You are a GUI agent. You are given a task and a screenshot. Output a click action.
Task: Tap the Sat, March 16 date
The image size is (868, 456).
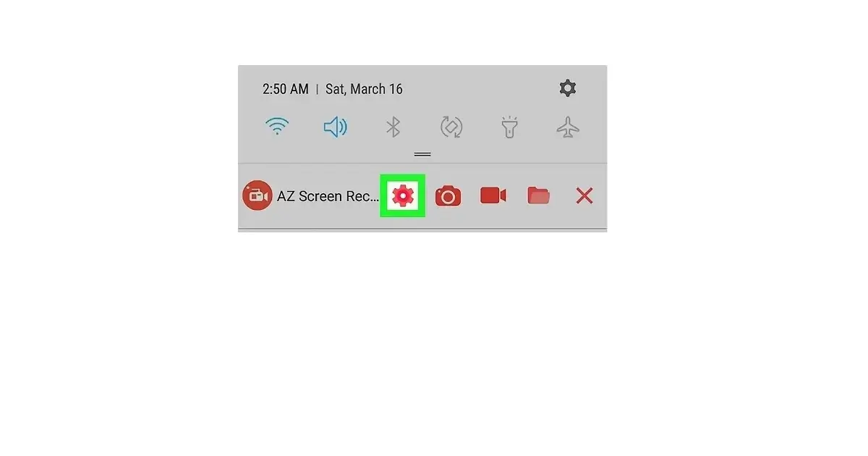[x=364, y=89]
